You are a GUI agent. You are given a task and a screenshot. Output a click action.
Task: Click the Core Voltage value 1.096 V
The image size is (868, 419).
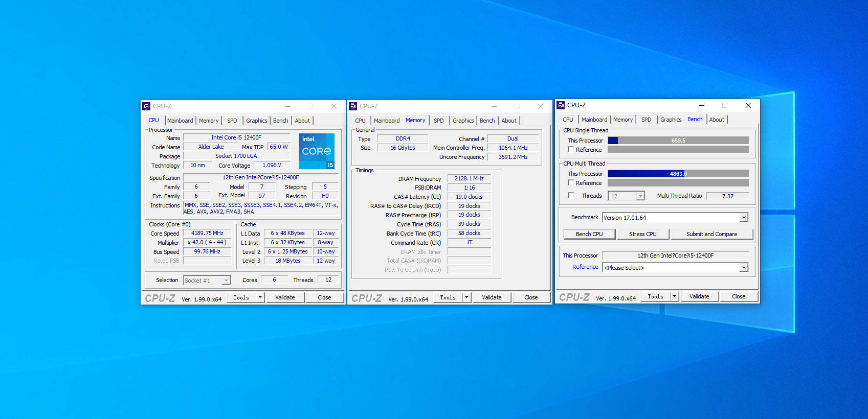pyautogui.click(x=272, y=165)
